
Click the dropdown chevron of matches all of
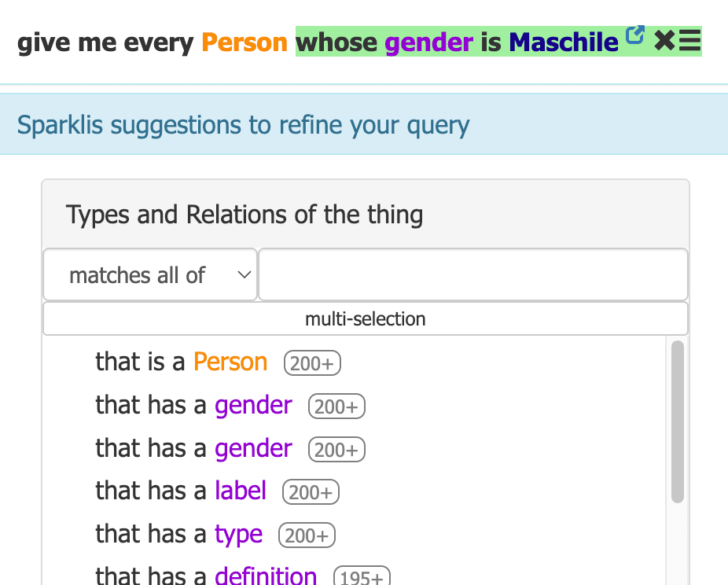point(245,275)
